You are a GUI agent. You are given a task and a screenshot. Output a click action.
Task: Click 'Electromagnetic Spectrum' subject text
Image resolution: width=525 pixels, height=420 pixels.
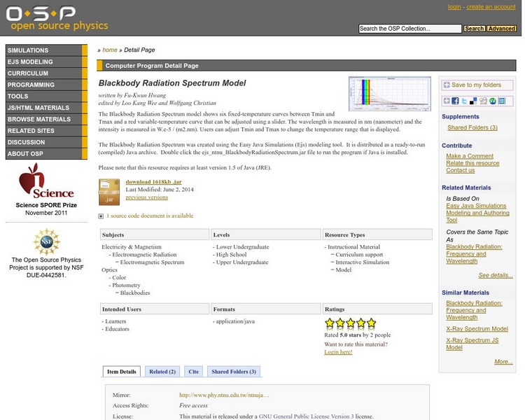coord(153,262)
